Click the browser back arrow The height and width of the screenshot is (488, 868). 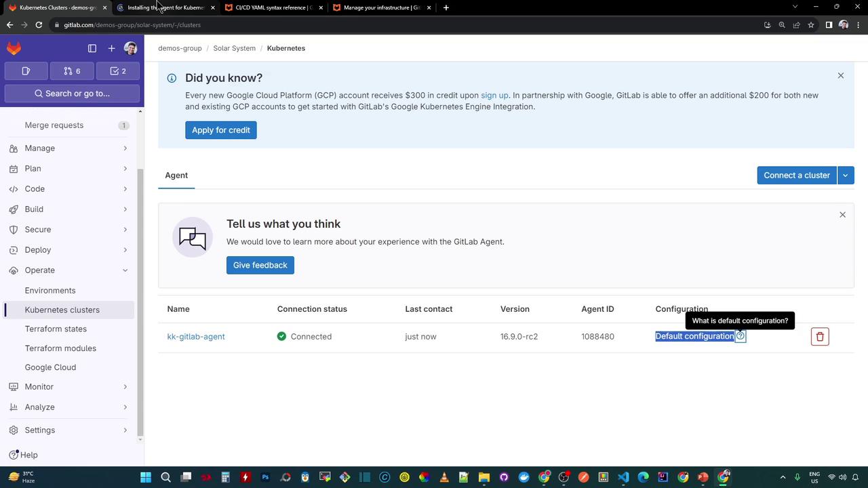[x=9, y=25]
